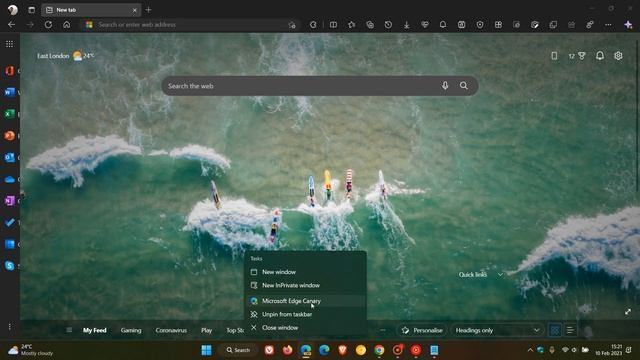Screen dimensions: 640x360
Task: Switch to the Coronavirus feed tab
Action: (171, 330)
